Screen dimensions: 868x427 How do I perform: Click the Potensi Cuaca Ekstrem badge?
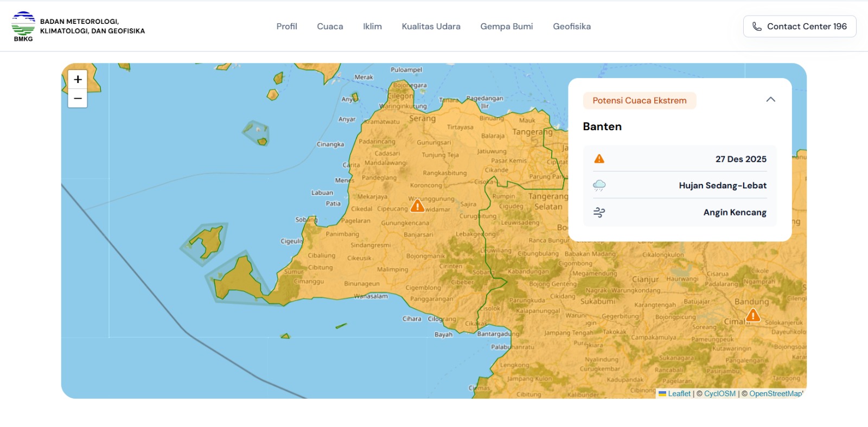[639, 100]
